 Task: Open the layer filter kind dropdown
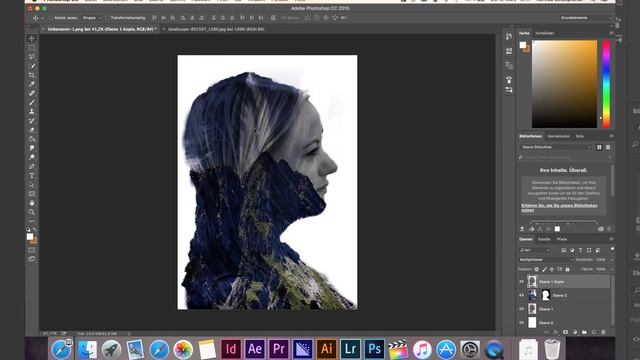pyautogui.click(x=535, y=250)
